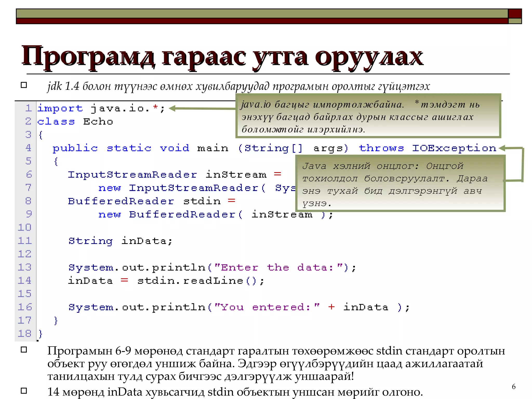Select 'inData = stdin.readLine();' line
532x399 pixels.
pyautogui.click(x=166, y=281)
